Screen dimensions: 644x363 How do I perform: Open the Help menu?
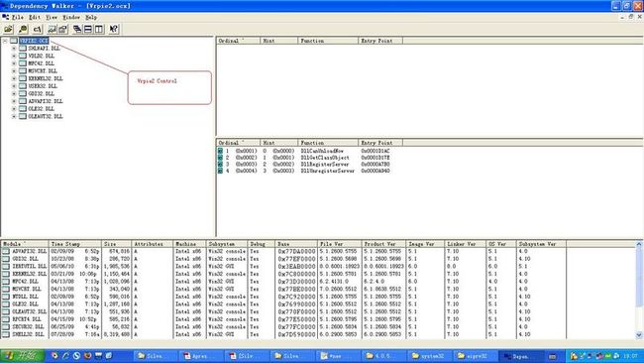point(91,17)
